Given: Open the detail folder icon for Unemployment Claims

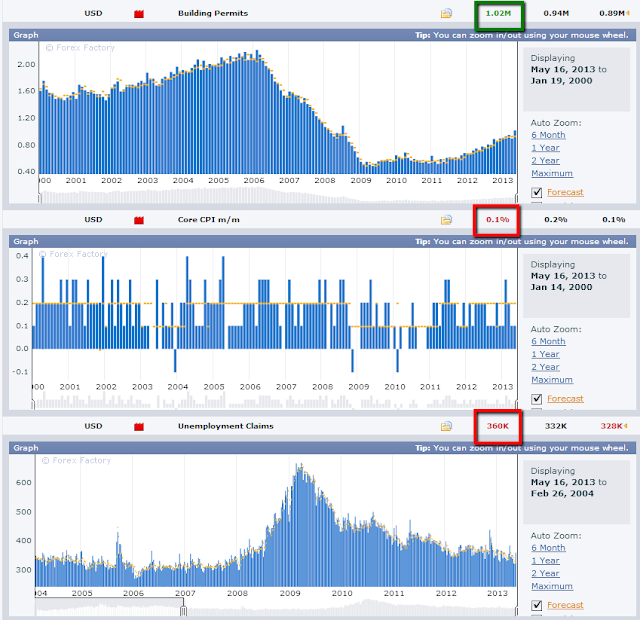Looking at the screenshot, I should click(446, 426).
